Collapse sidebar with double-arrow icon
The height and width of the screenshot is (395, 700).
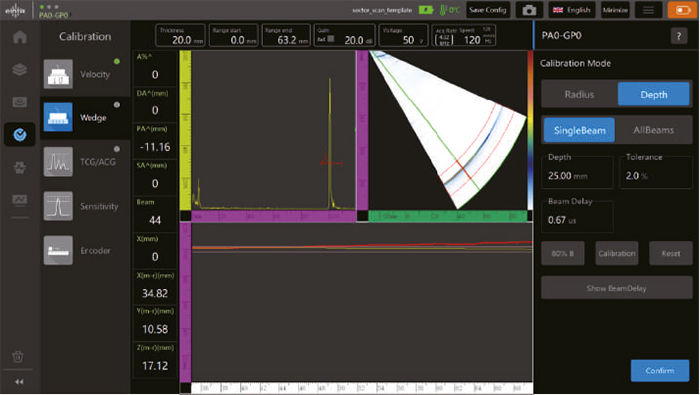point(19,382)
